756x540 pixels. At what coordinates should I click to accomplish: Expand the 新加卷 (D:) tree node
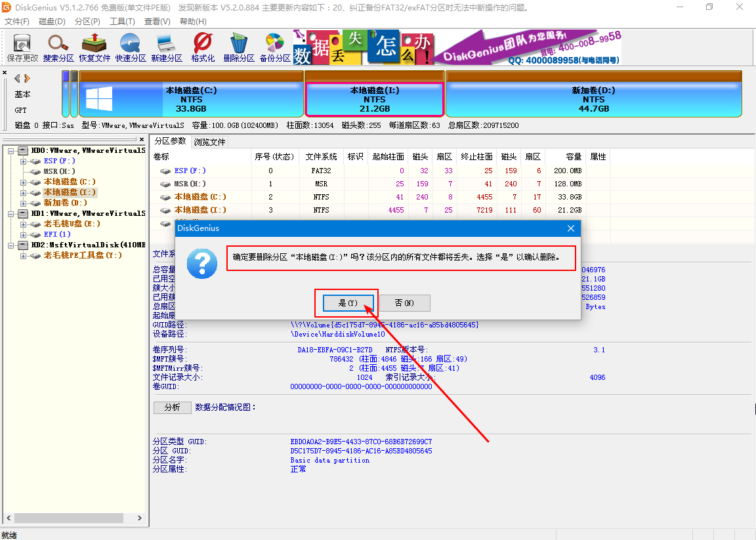23,203
